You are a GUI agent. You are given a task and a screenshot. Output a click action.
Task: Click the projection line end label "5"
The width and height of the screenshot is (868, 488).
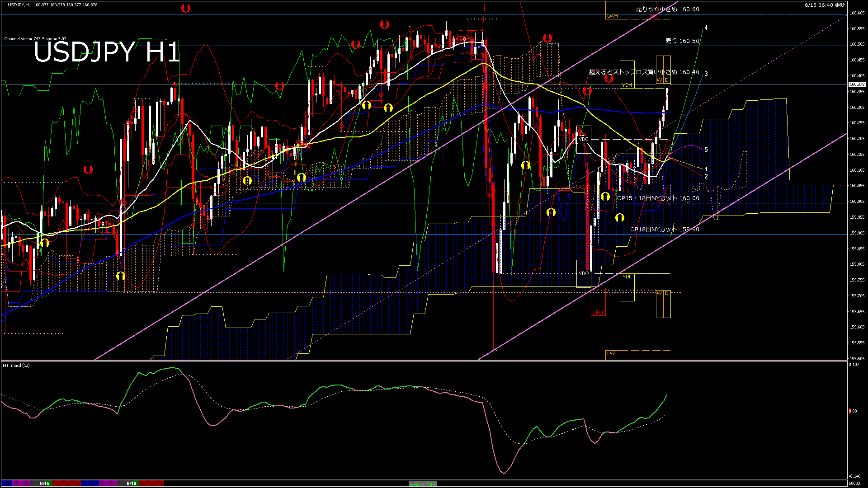[706, 150]
